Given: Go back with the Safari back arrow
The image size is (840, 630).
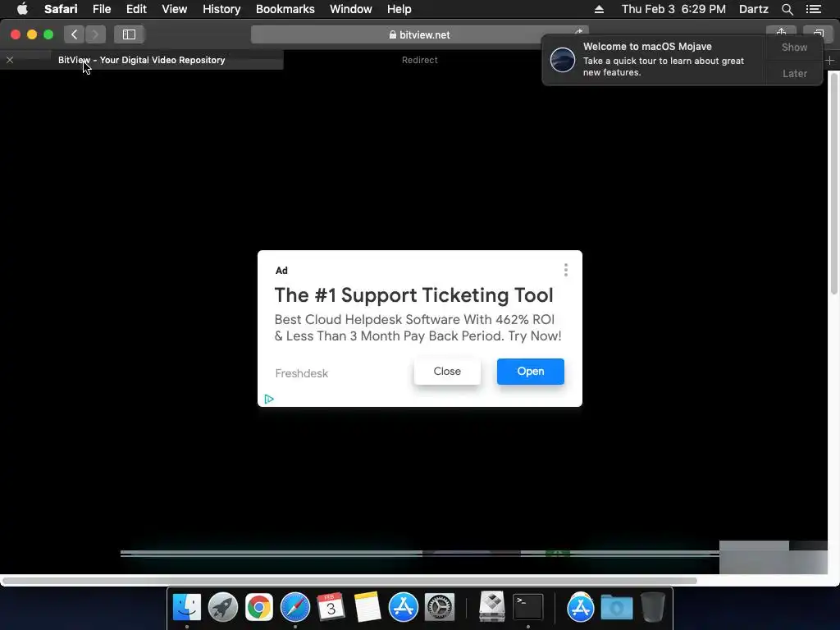Looking at the screenshot, I should pos(75,34).
